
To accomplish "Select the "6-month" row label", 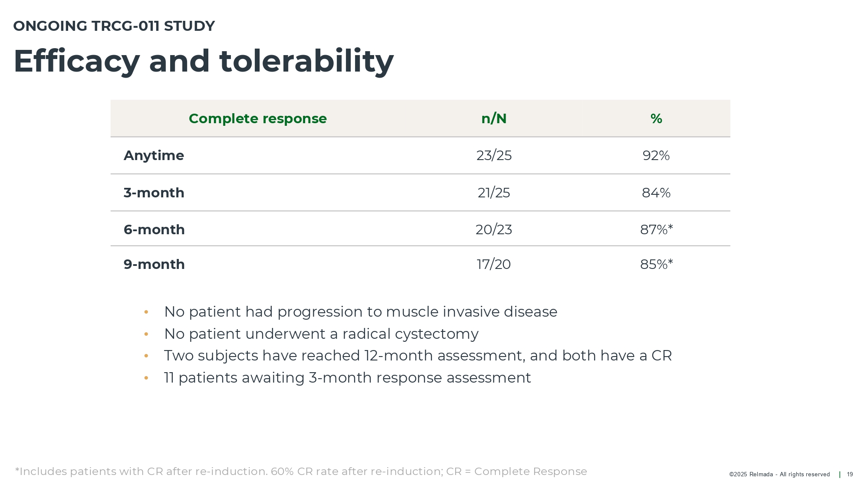I will pyautogui.click(x=154, y=229).
